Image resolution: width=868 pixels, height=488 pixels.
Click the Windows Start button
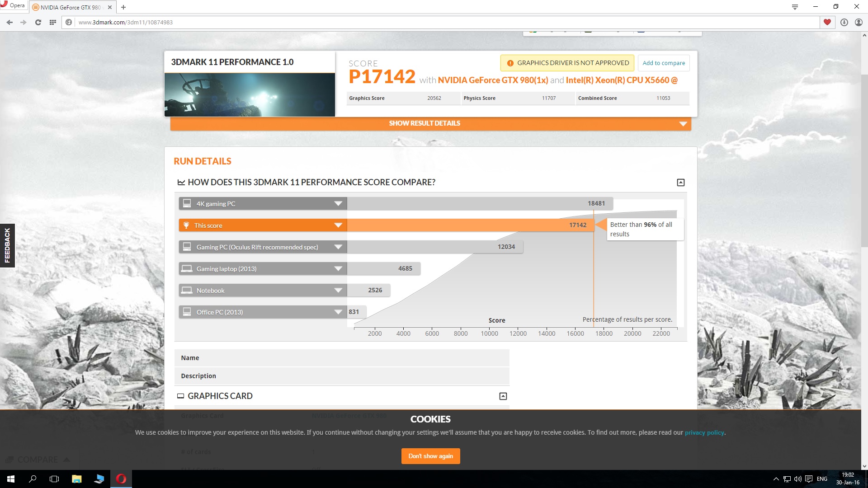tap(11, 479)
